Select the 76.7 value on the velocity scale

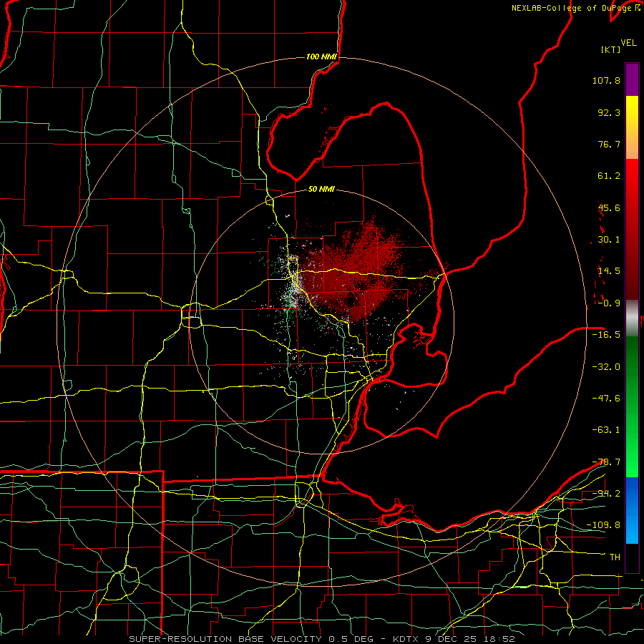pyautogui.click(x=609, y=144)
